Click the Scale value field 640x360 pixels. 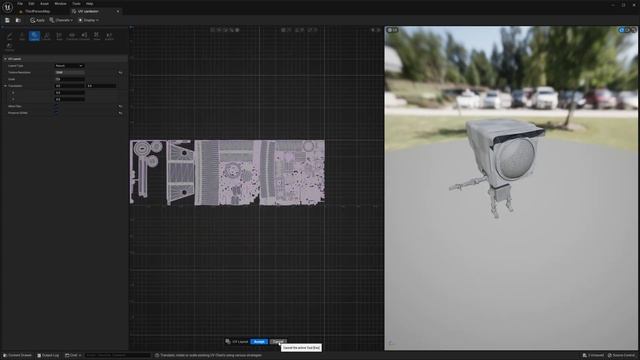click(69, 79)
